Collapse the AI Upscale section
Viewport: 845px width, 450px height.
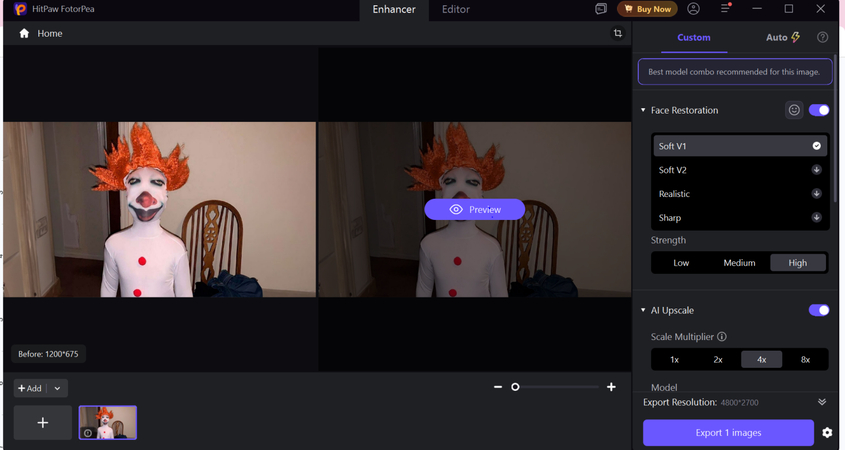[643, 310]
